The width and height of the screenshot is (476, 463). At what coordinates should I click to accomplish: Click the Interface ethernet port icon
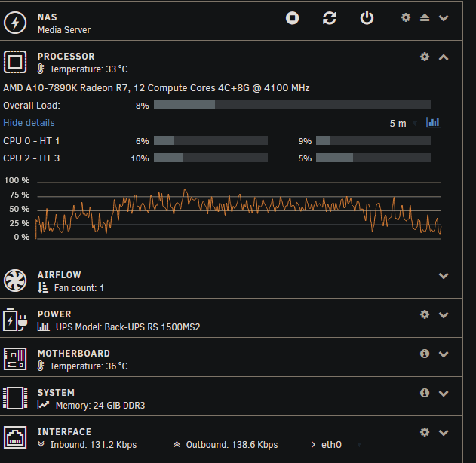(x=15, y=437)
